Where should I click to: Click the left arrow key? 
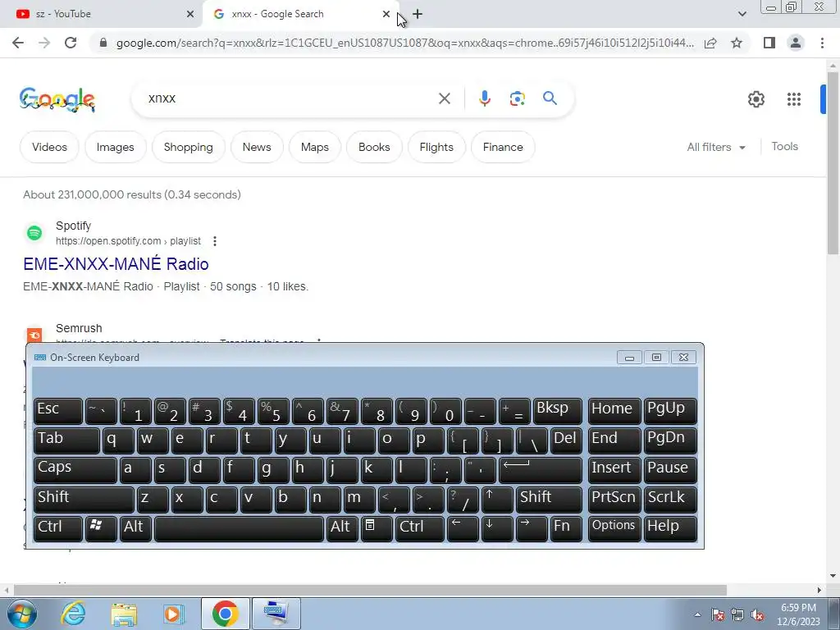pyautogui.click(x=463, y=528)
